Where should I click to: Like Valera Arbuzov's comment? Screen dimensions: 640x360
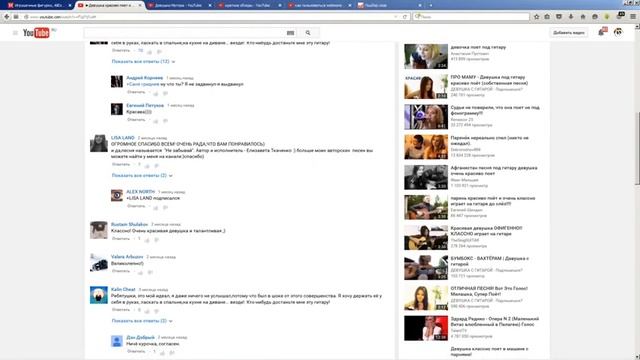click(140, 272)
